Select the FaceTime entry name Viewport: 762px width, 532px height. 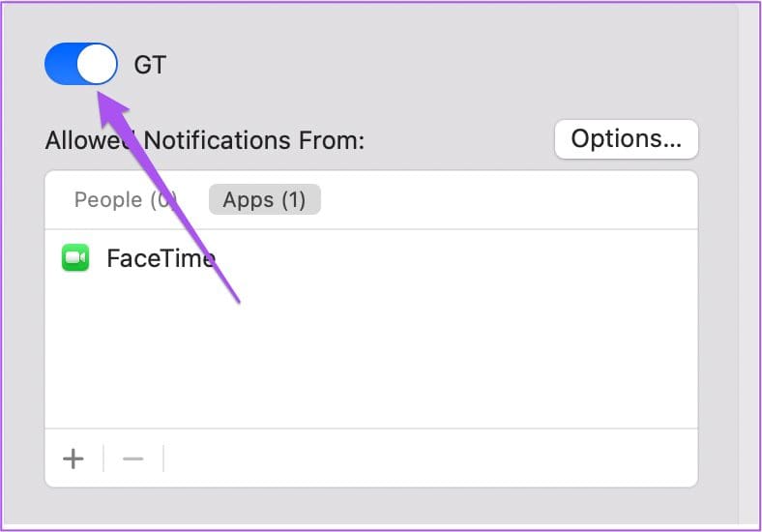pyautogui.click(x=161, y=258)
